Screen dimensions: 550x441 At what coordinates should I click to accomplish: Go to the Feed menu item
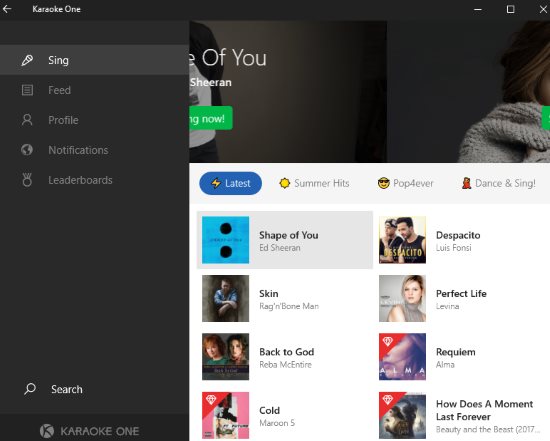94,90
